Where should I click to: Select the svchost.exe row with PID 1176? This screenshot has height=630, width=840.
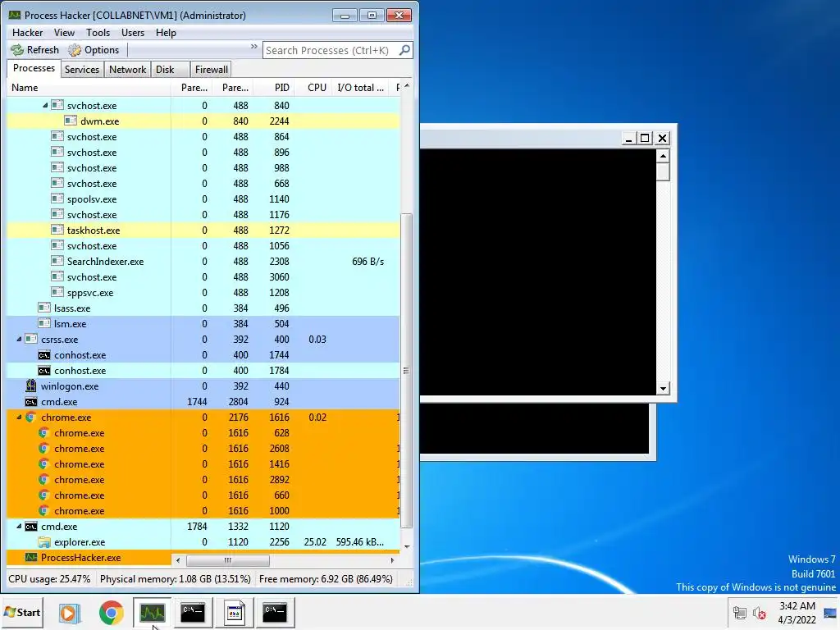203,214
